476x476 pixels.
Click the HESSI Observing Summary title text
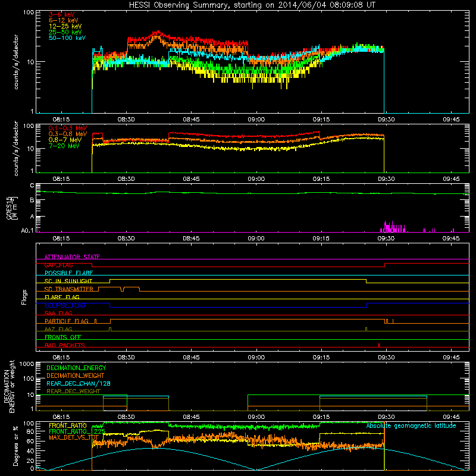pos(252,5)
